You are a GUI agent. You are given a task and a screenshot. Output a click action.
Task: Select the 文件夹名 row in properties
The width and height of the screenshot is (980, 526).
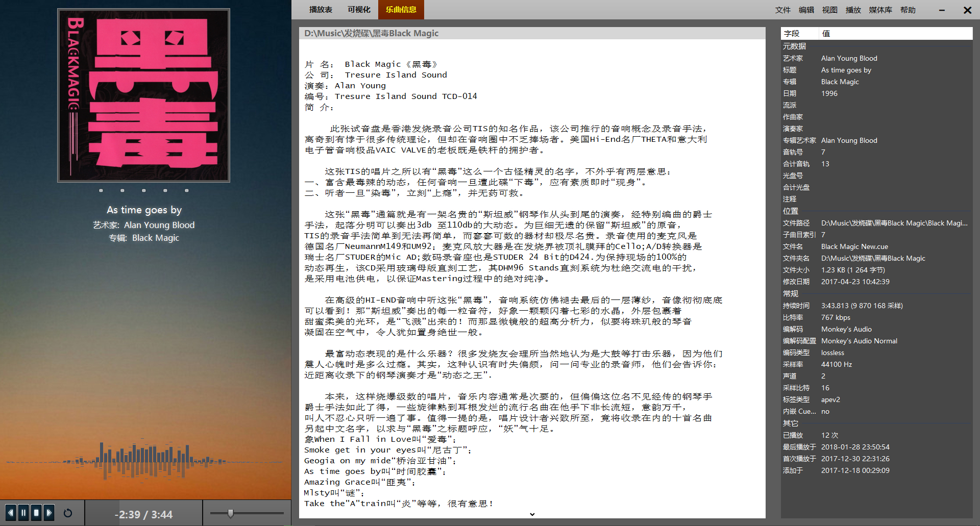877,258
